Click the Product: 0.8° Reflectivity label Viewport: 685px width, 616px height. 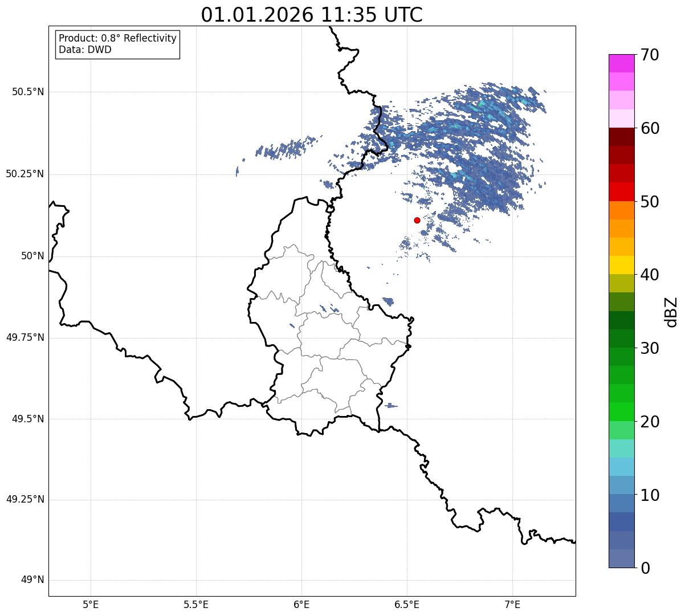coord(118,38)
